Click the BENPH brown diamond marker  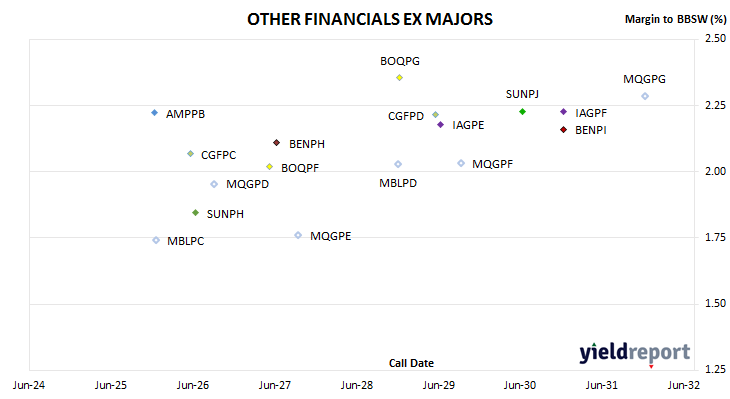click(277, 142)
